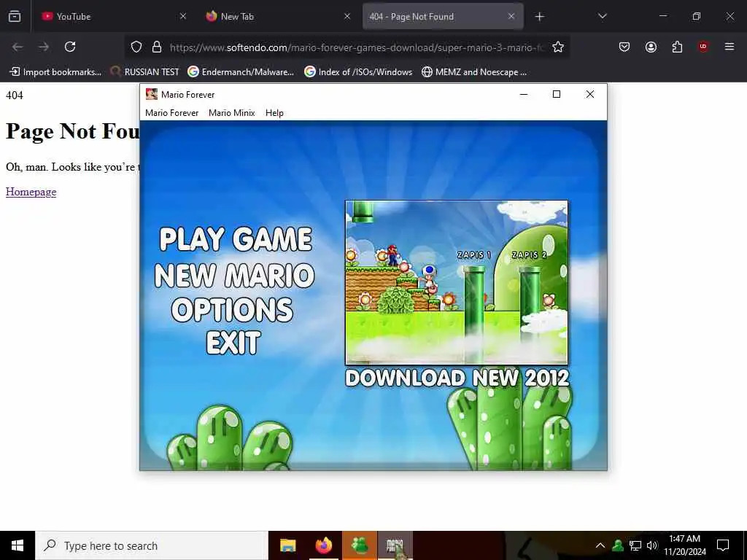The image size is (747, 560).
Task: Maximize the Mario Forever window
Action: point(557,94)
